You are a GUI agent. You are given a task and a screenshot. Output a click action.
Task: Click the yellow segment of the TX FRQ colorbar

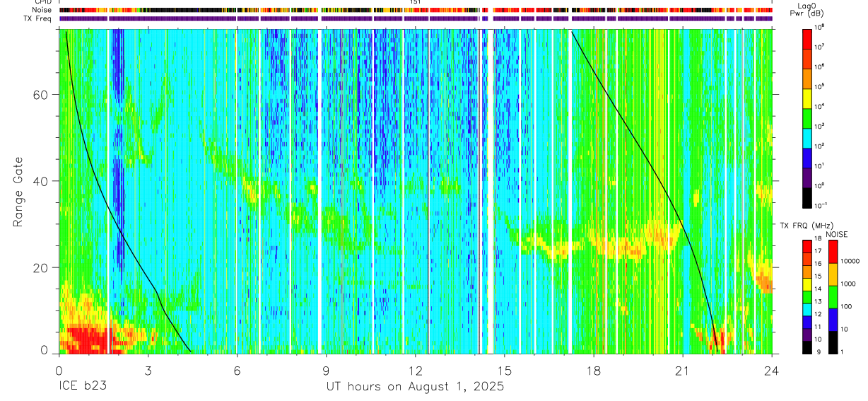click(807, 284)
